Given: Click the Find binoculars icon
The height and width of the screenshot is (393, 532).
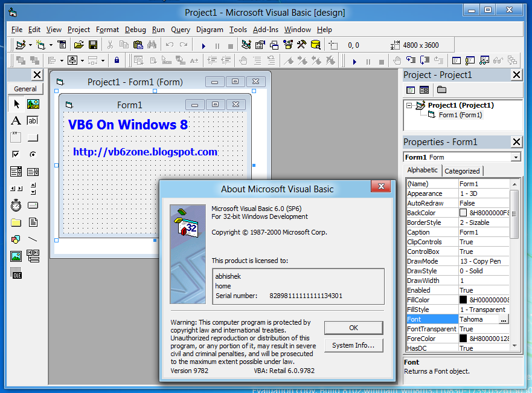Looking at the screenshot, I should coord(152,45).
